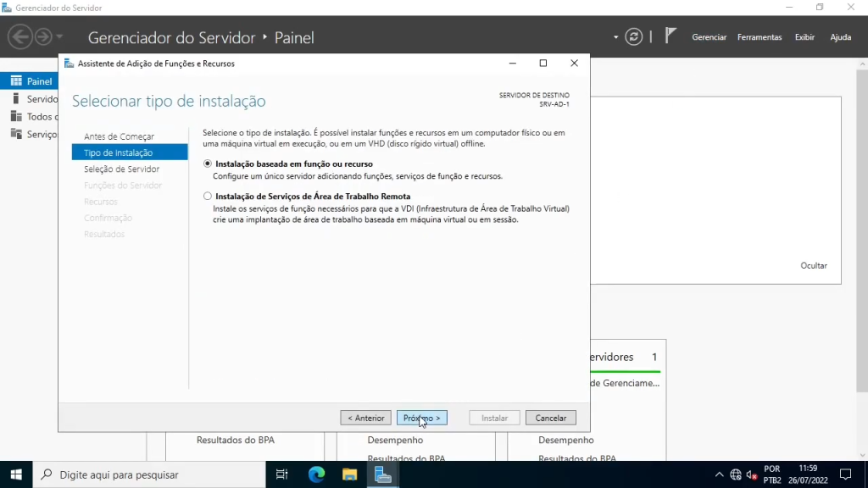Click the muted volume tray icon
Screen dimensions: 868x488
pos(752,474)
